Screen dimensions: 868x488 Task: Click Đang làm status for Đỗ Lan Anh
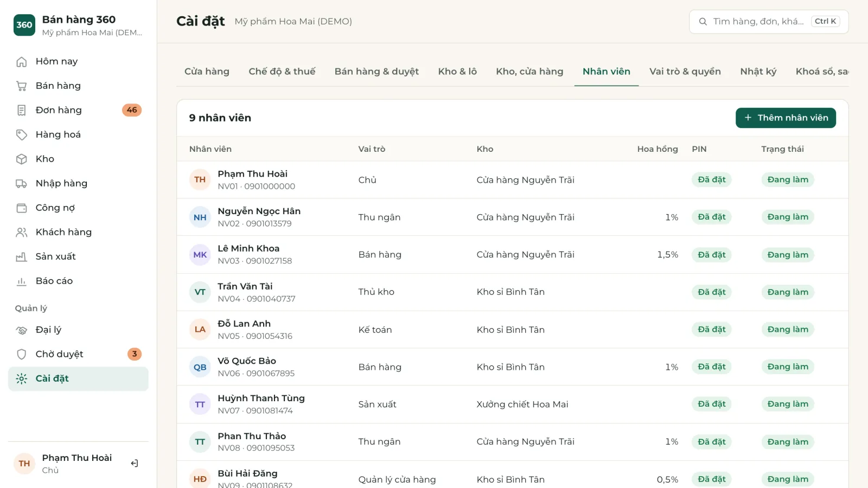tap(788, 330)
